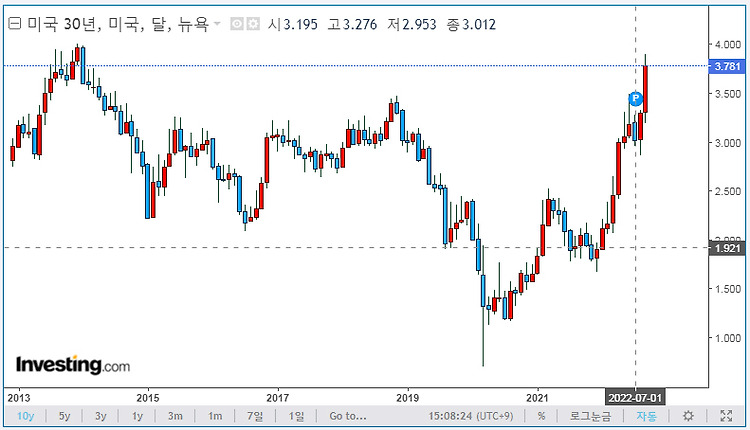Toggle the 자동 auto scale
This screenshot has width=750, height=430.
646,416
